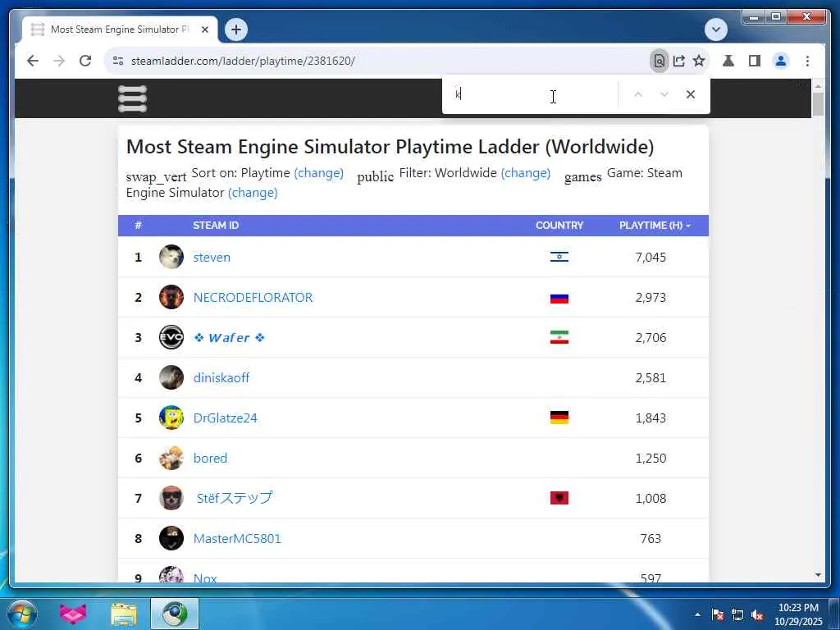Image resolution: width=840 pixels, height=630 pixels.
Task: Open the pink cat app in taskbar
Action: click(73, 614)
